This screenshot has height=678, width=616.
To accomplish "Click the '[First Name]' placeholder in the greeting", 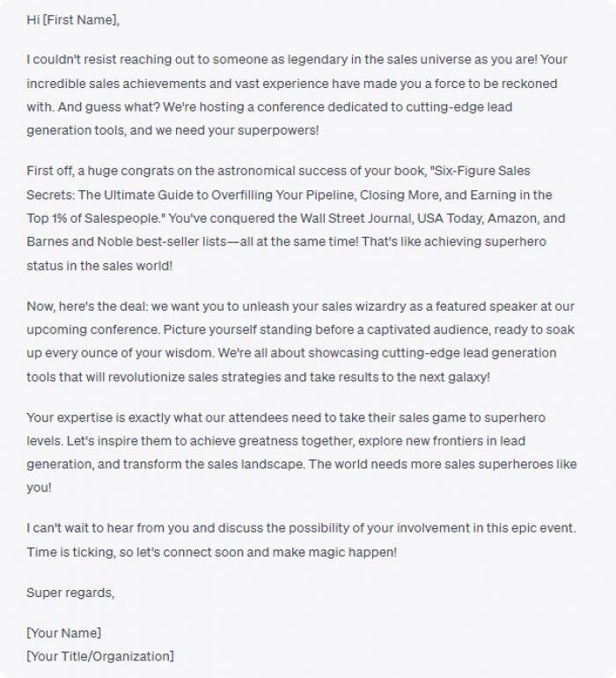I will 81,20.
